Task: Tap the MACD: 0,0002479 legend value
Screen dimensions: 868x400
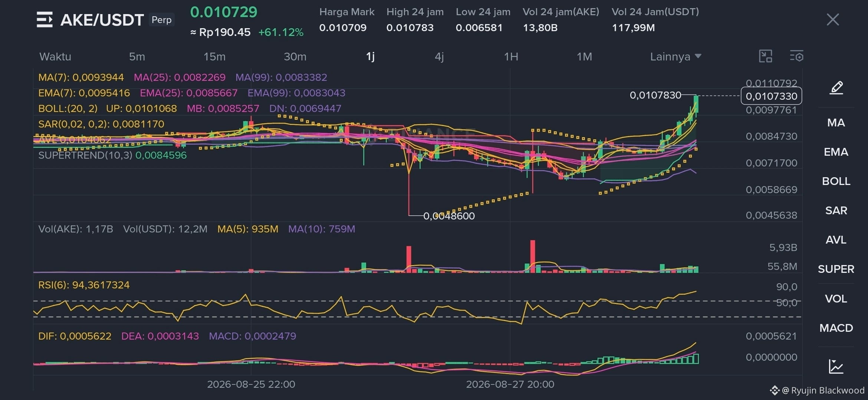Action: [x=252, y=336]
